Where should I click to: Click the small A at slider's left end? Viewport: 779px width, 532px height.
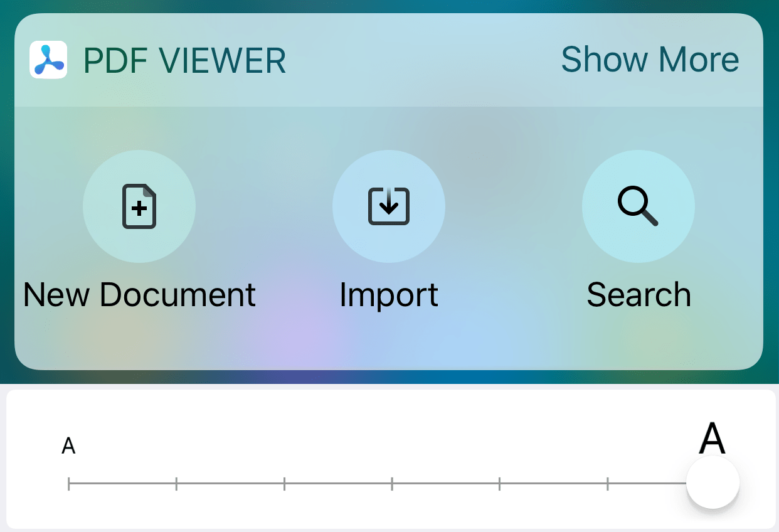pyautogui.click(x=68, y=447)
